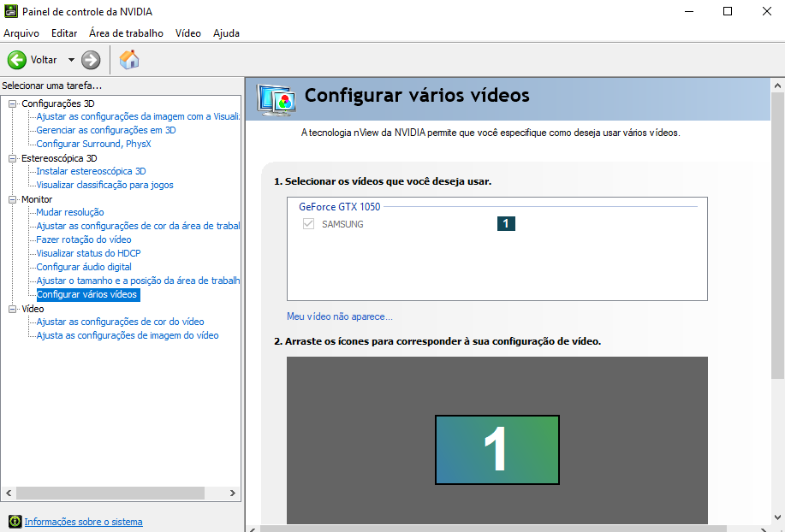Open Ajustar as configurações de cor do vídeo
This screenshot has width=785, height=532.
point(120,322)
